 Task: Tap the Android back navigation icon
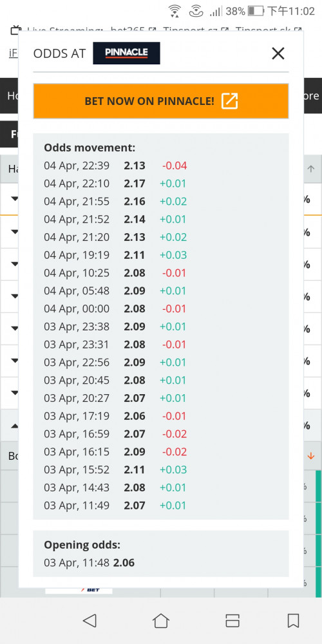pos(89,621)
